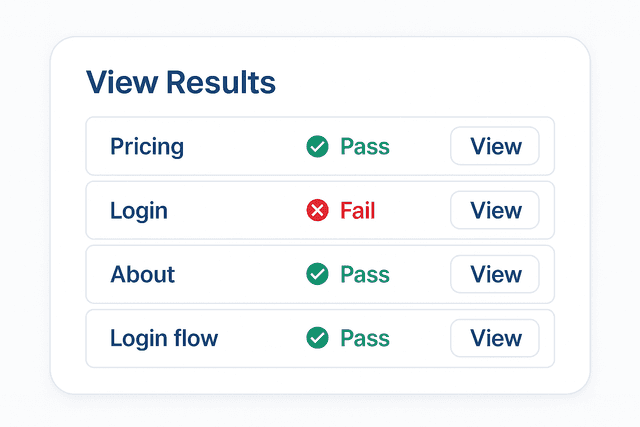Image resolution: width=640 pixels, height=427 pixels.
Task: Click the Pass status text for Pricing
Action: tap(365, 147)
